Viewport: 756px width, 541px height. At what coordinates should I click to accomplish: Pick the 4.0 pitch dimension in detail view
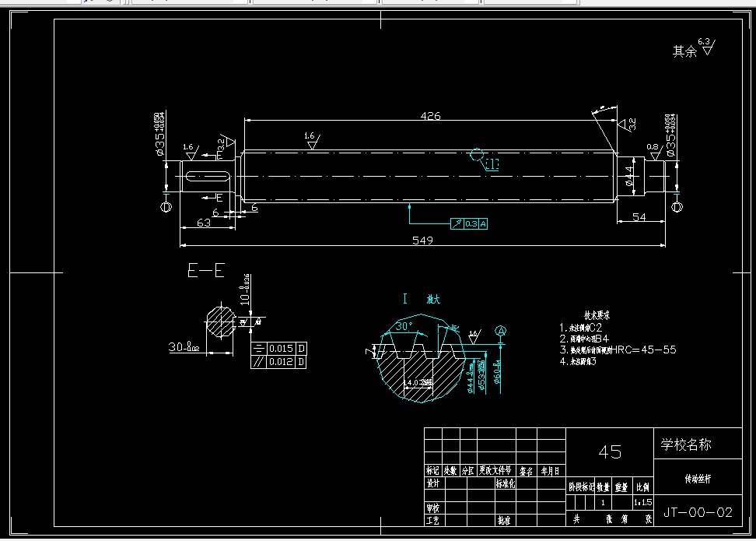point(418,383)
